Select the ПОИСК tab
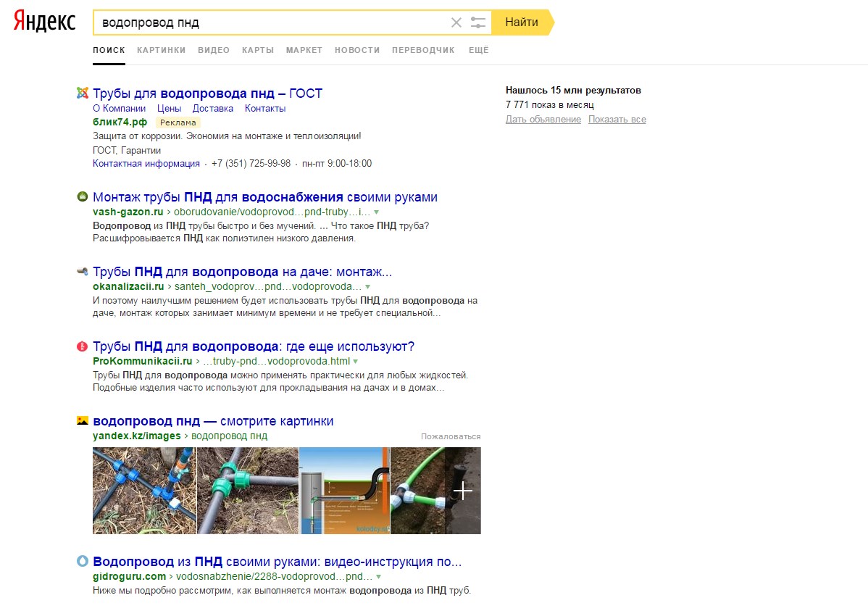This screenshot has width=868, height=611. click(109, 50)
